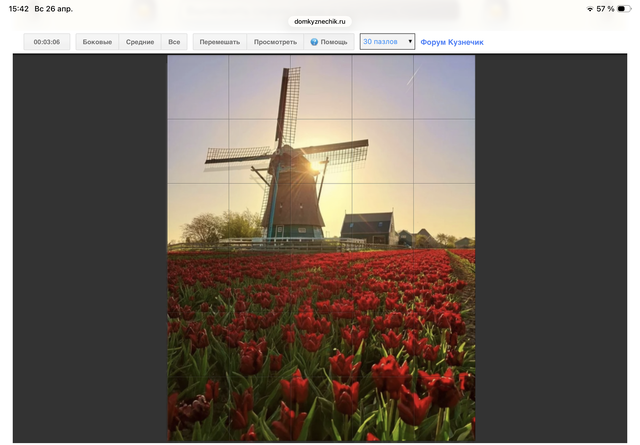Select the top-right corner puzzle piece
This screenshot has height=445, width=640.
click(x=444, y=87)
